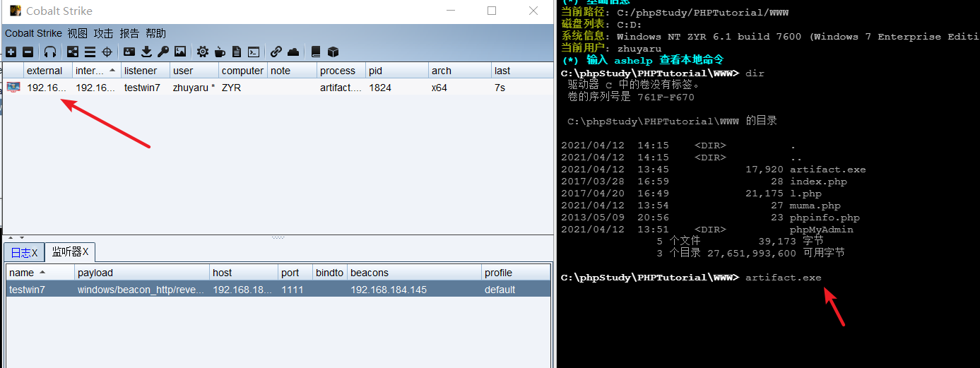
Task: Click the beacons address 192.168.184.145
Action: pyautogui.click(x=389, y=290)
